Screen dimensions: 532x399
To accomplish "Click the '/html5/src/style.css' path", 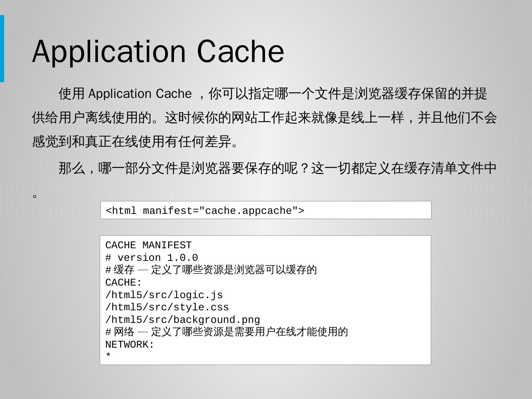I will click(167, 307).
